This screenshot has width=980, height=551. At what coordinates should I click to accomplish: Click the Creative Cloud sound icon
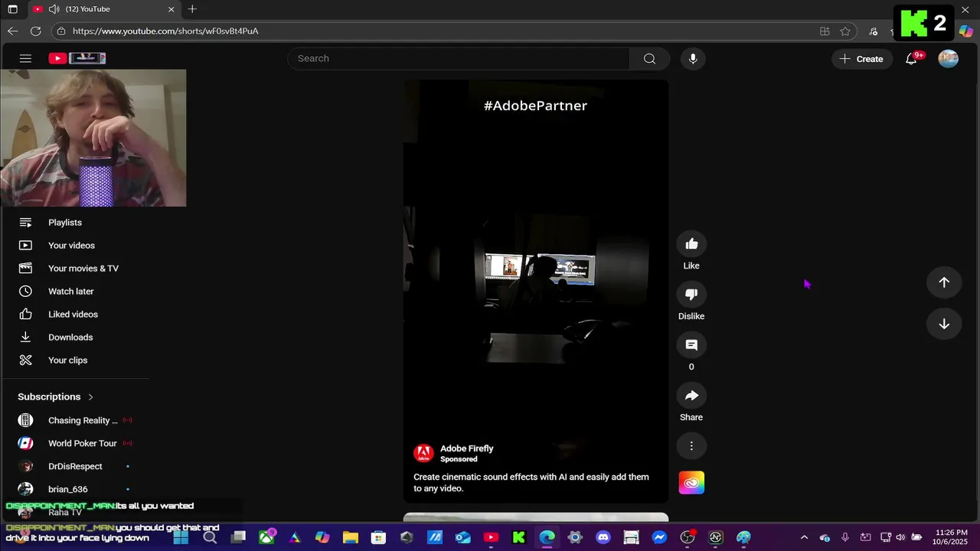coord(691,483)
